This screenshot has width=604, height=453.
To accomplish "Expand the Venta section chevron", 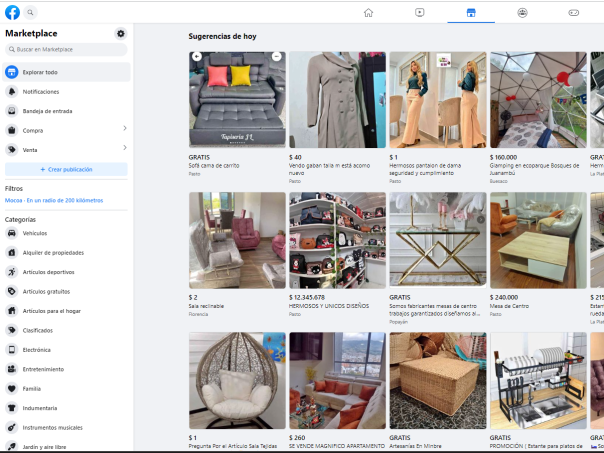I will tap(124, 149).
